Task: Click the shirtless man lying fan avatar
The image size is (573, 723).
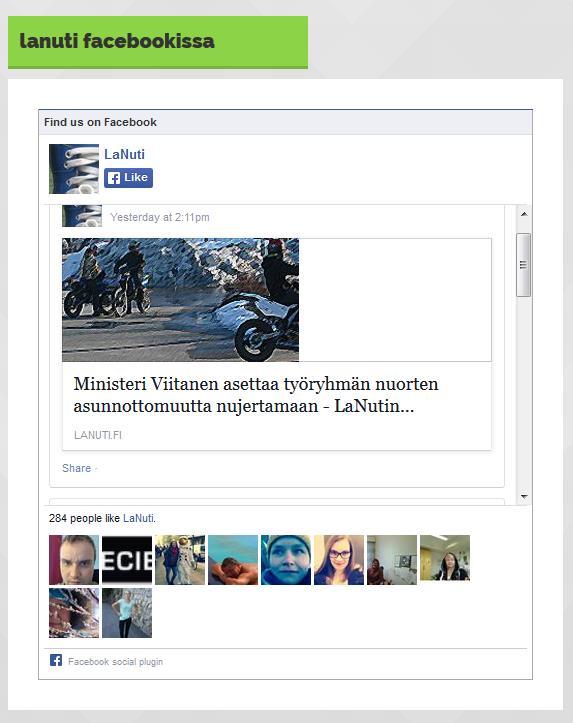Action: (233, 560)
